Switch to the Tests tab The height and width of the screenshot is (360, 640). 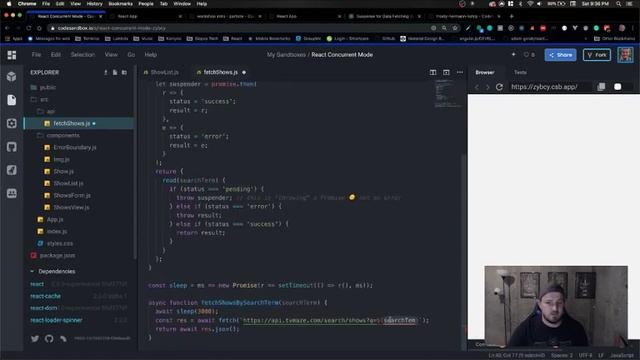pos(520,72)
